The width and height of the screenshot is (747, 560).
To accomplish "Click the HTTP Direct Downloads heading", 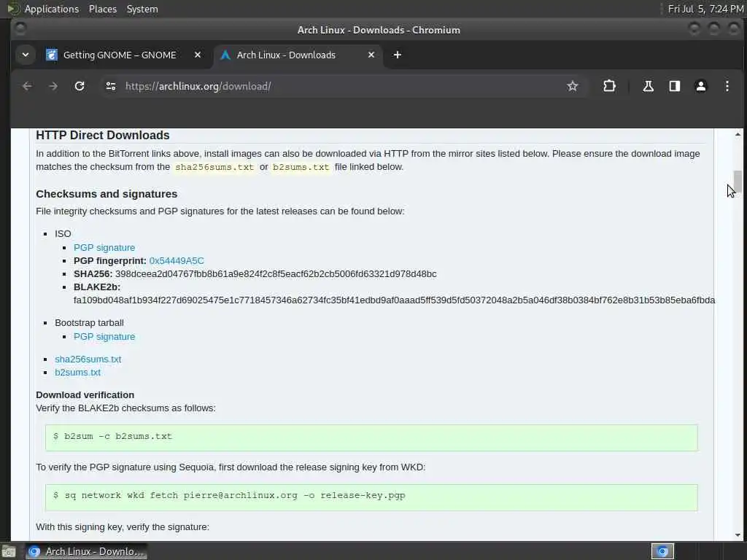I will (102, 135).
